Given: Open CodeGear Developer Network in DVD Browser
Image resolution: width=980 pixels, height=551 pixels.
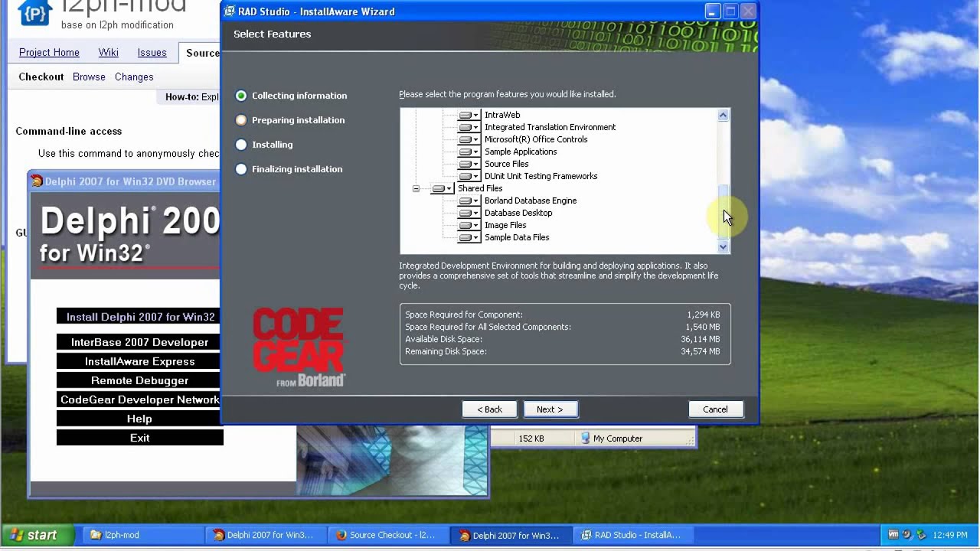Looking at the screenshot, I should click(x=139, y=399).
